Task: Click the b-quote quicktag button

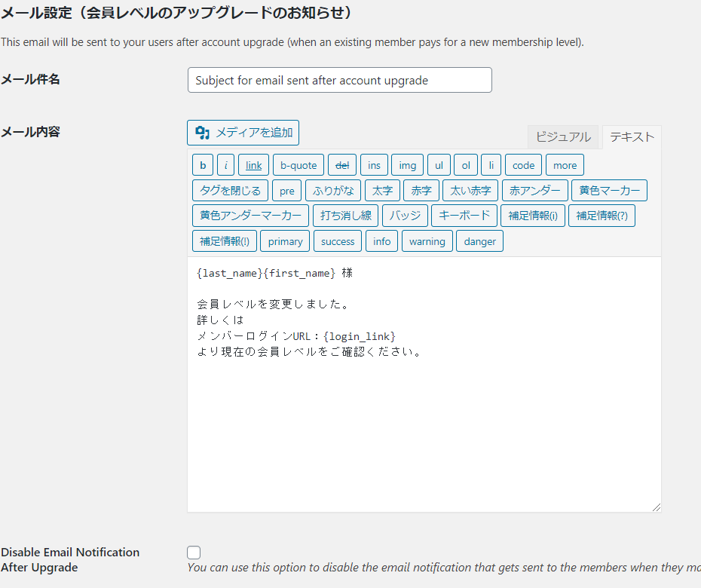Action: 298,165
